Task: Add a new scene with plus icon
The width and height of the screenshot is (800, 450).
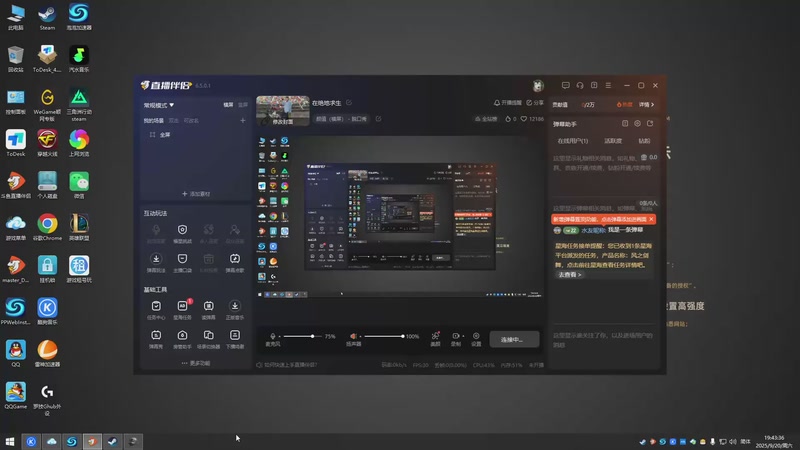Action: [x=243, y=120]
